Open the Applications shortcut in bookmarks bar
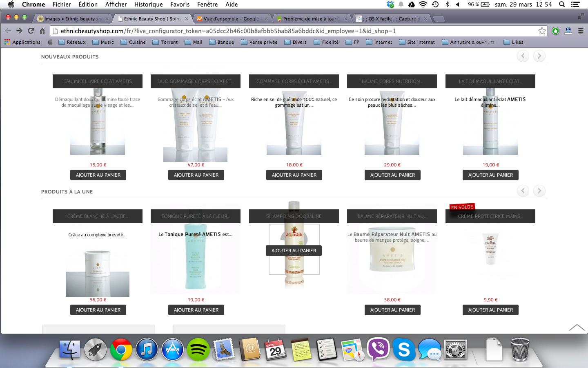The height and width of the screenshot is (368, 588). [22, 42]
